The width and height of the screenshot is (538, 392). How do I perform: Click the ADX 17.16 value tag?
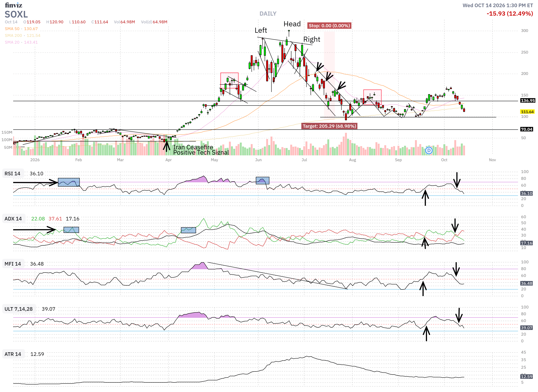pos(526,243)
